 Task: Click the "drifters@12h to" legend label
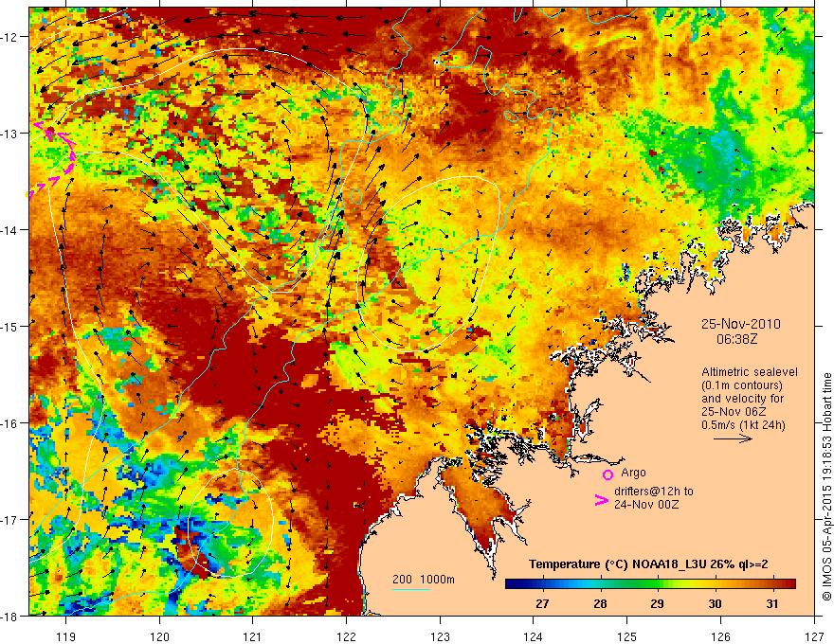click(x=654, y=491)
